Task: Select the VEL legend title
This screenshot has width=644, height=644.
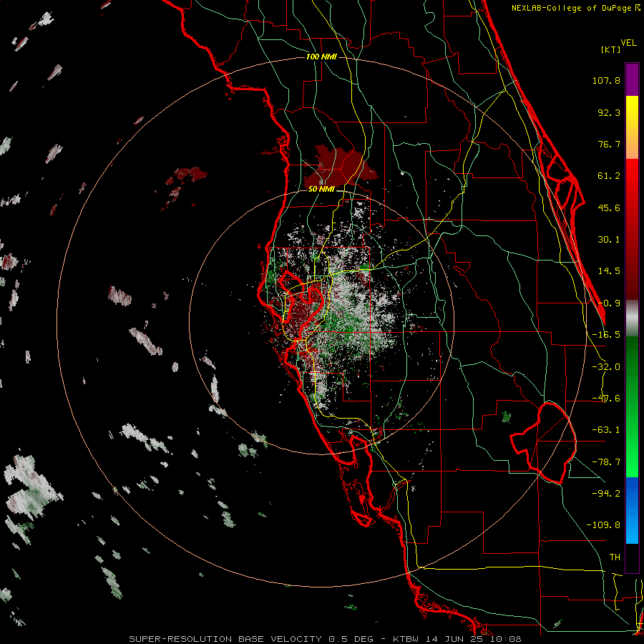Action: pos(628,43)
